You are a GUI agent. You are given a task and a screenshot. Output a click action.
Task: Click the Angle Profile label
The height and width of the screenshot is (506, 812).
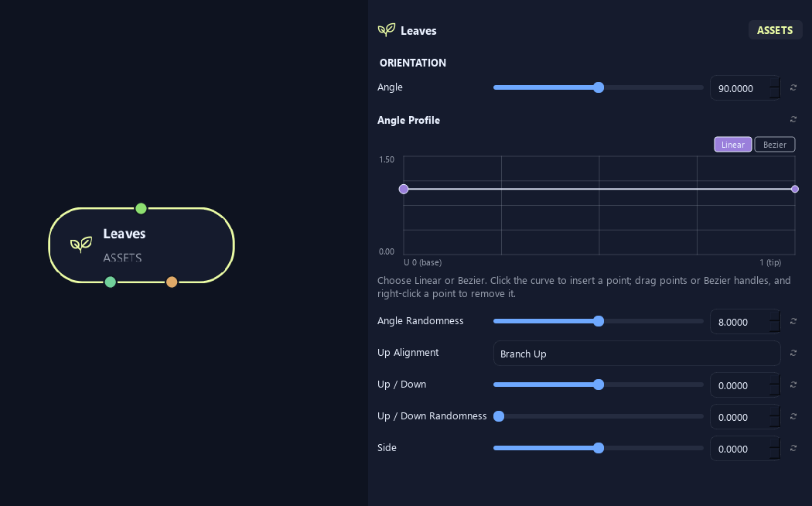pos(408,120)
